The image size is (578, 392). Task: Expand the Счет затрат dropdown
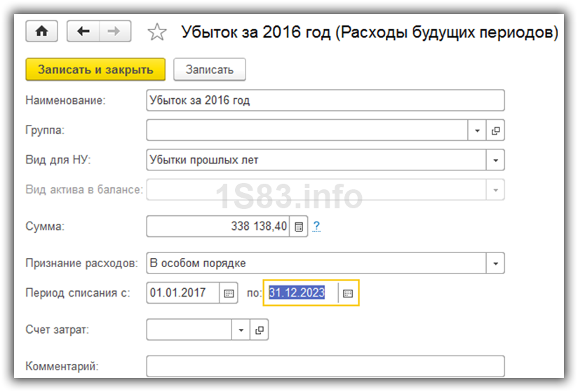click(x=241, y=330)
